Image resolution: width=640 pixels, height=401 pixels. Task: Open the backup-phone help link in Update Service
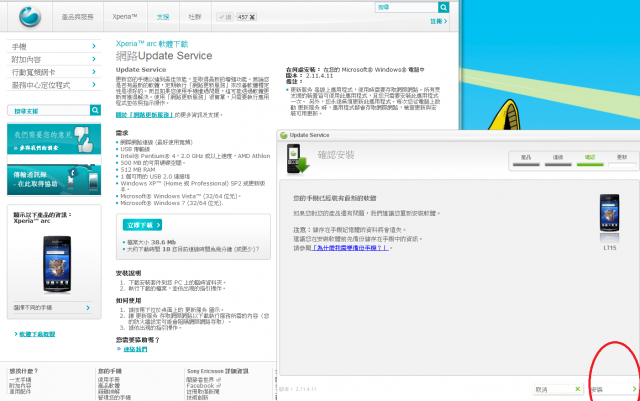pyautogui.click(x=350, y=248)
